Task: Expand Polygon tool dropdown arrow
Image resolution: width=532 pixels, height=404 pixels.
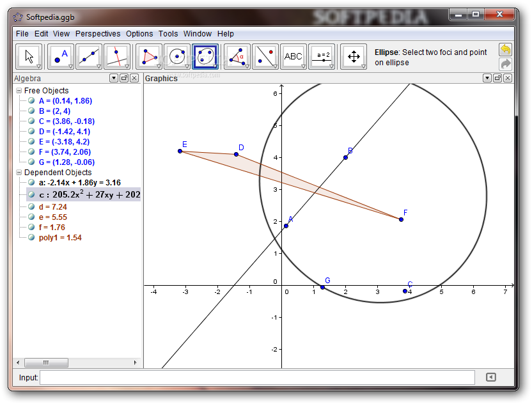Action: (159, 66)
